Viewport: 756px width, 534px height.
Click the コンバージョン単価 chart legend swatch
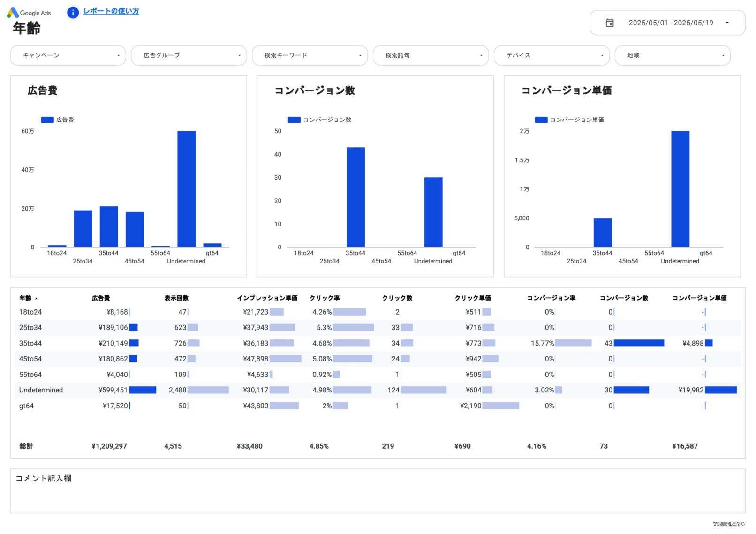541,120
